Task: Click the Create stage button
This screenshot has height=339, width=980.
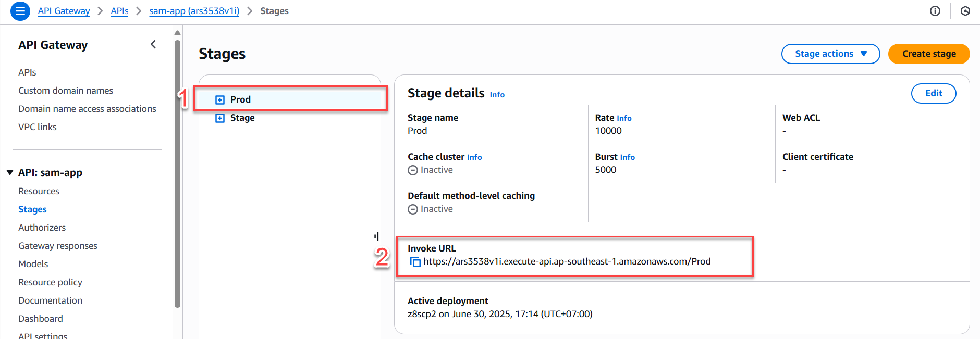Action: [929, 54]
